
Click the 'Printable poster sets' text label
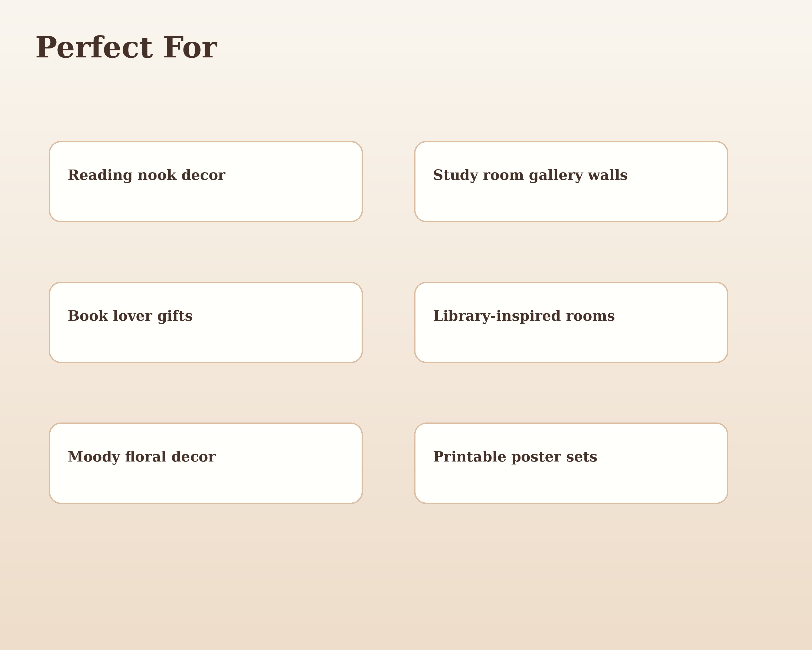pos(515,457)
